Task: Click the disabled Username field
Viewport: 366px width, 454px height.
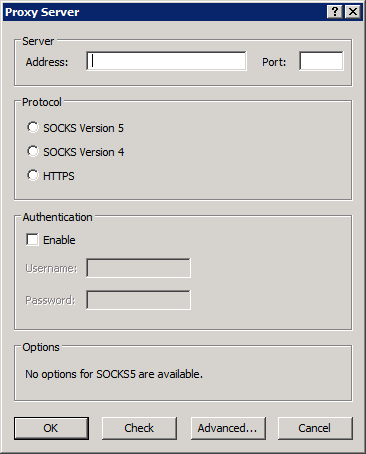Action: pyautogui.click(x=138, y=268)
